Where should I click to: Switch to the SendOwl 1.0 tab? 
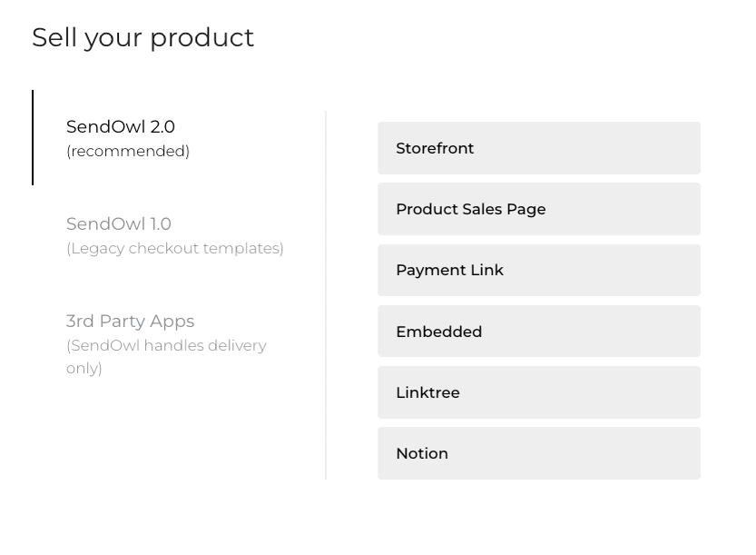(119, 224)
